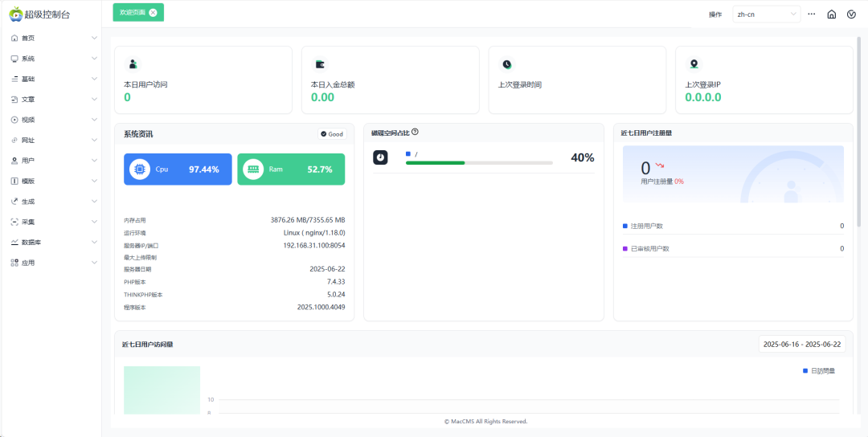Select the 欢迎页面 tab
The image size is (868, 437).
(132, 13)
